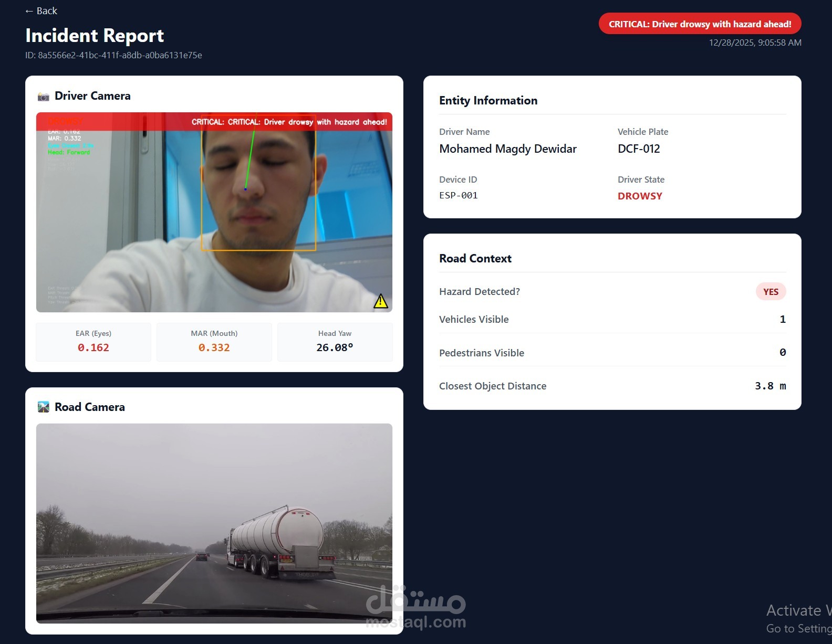Click the Vehicles Visible row
Screen dimensions: 832x644
pyautogui.click(x=612, y=319)
